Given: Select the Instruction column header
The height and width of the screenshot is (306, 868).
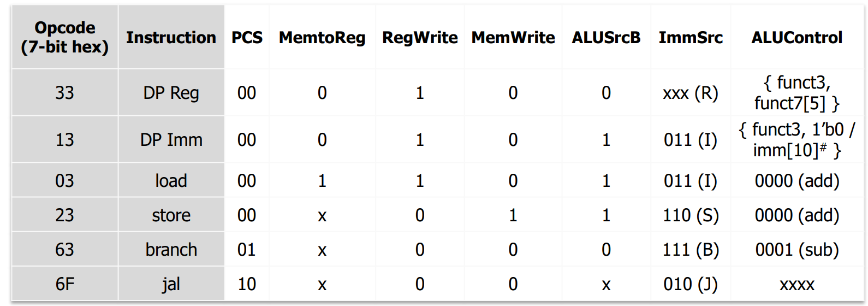Looking at the screenshot, I should [171, 37].
